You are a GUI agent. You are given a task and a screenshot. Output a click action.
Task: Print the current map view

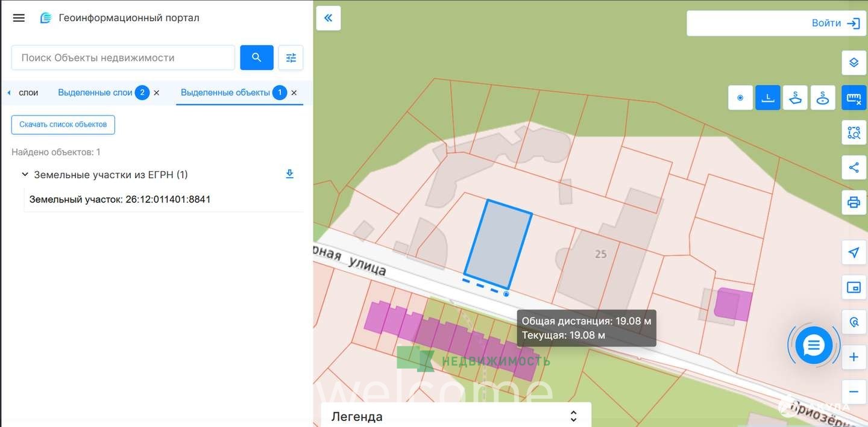[x=854, y=202]
